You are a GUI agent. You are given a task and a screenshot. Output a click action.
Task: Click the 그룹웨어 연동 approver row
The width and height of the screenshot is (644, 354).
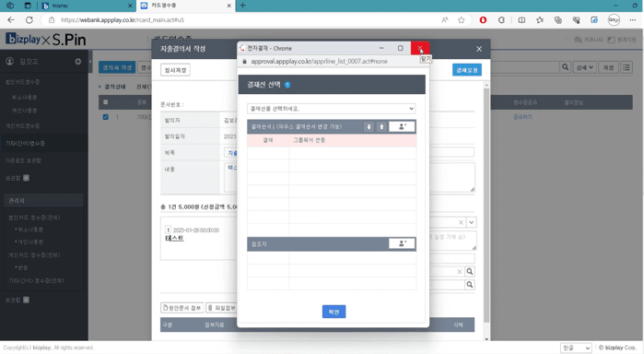click(x=332, y=140)
